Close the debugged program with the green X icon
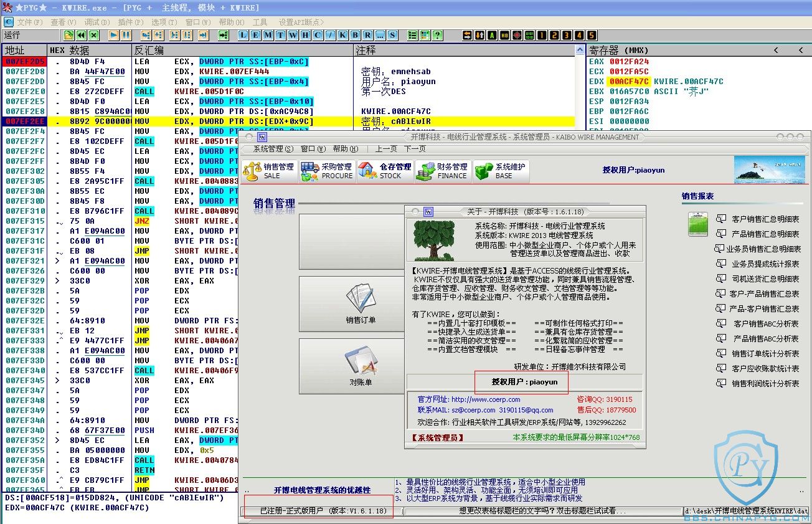 pyautogui.click(x=94, y=35)
